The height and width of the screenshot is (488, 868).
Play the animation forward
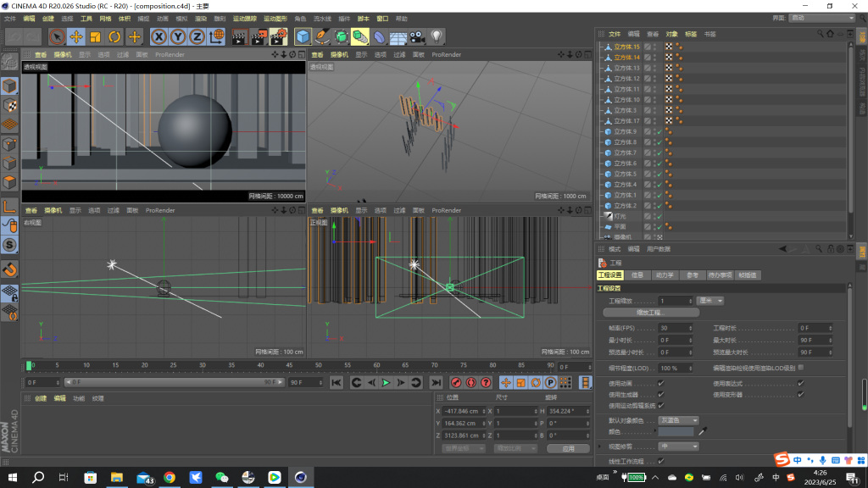(386, 382)
